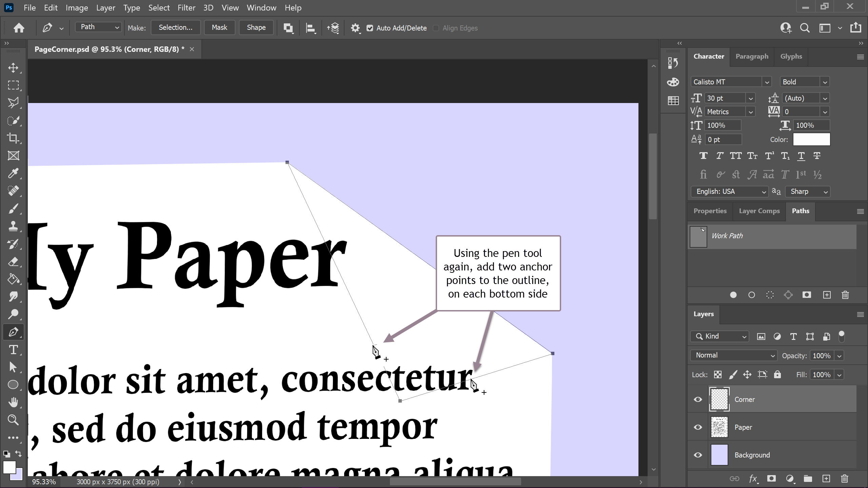This screenshot has height=488, width=868.
Task: Hide the Background layer
Action: [x=698, y=455]
